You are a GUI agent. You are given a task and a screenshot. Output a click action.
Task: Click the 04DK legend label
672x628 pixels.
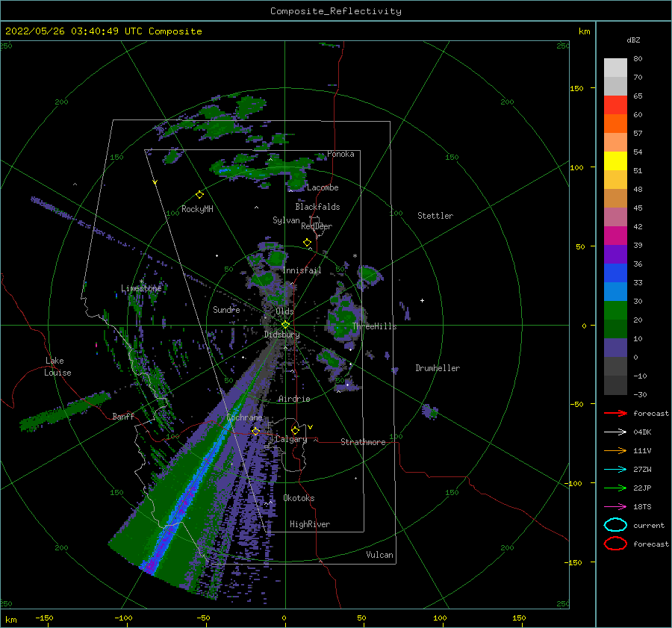point(642,432)
